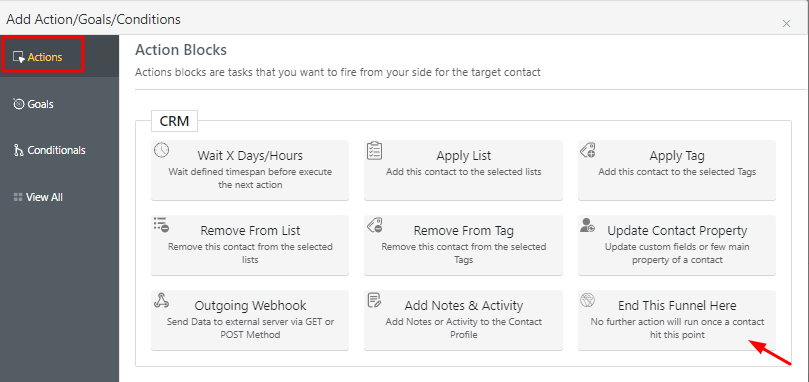Click the list-minus icon on Remove From List
Image resolution: width=809 pixels, height=382 pixels.
point(161,225)
